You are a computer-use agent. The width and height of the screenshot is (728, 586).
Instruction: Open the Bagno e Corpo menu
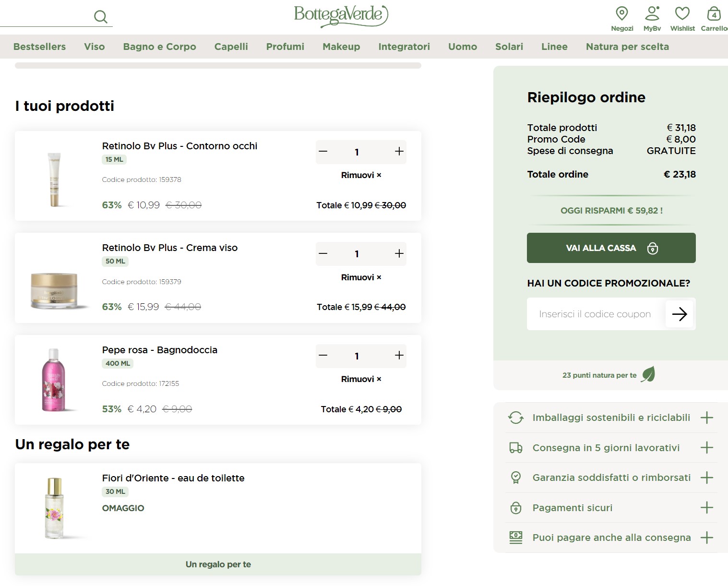pos(159,47)
